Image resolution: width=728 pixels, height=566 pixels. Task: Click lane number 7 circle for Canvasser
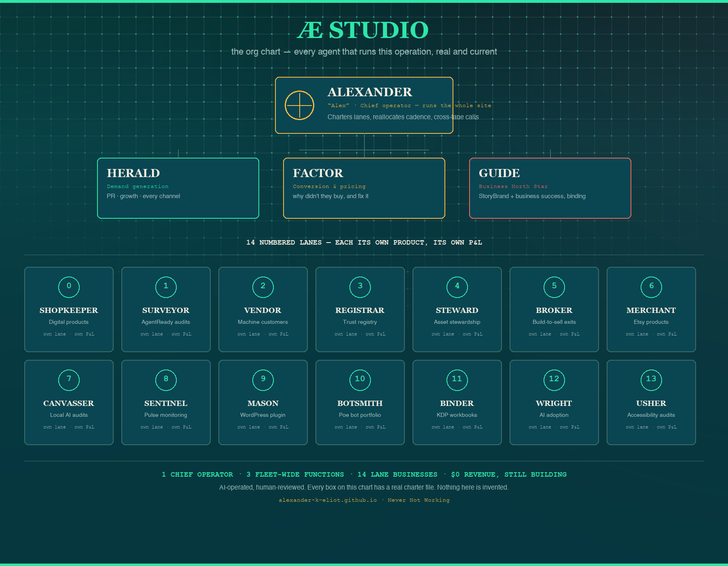[69, 380]
